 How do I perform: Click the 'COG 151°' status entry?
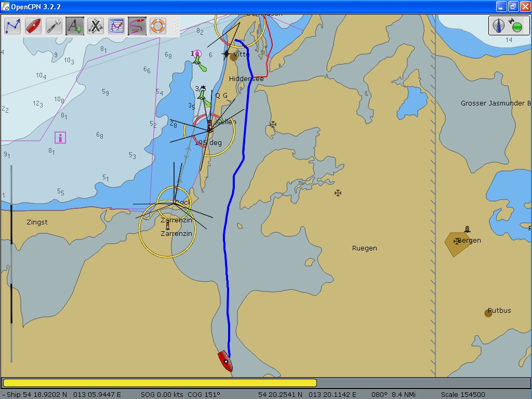(204, 394)
